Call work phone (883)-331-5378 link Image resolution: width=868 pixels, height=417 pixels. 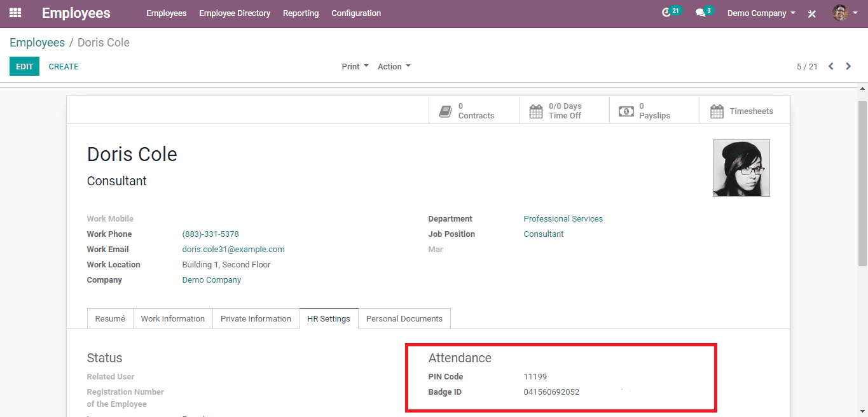click(x=210, y=234)
